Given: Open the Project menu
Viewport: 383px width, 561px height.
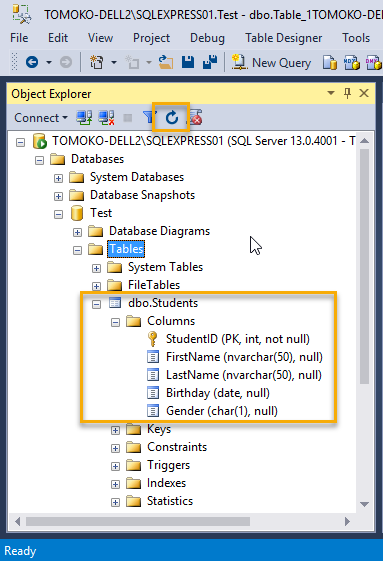Looking at the screenshot, I should (x=151, y=38).
